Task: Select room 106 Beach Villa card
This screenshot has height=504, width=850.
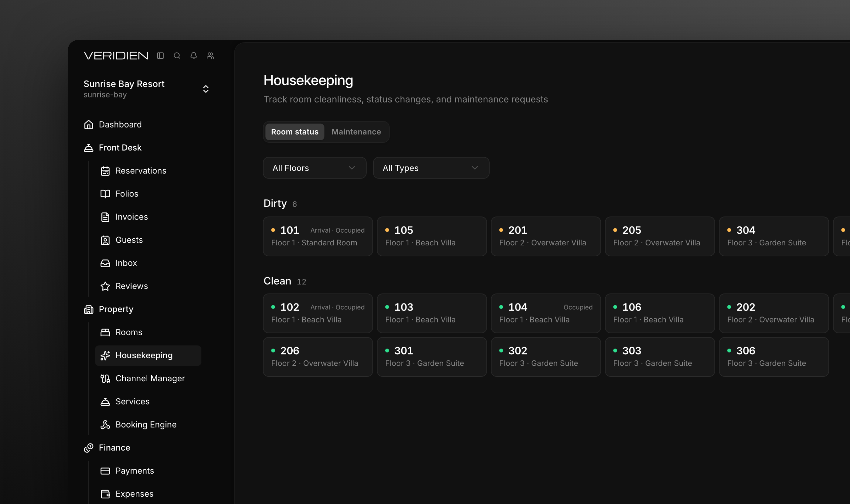Action: 660,313
